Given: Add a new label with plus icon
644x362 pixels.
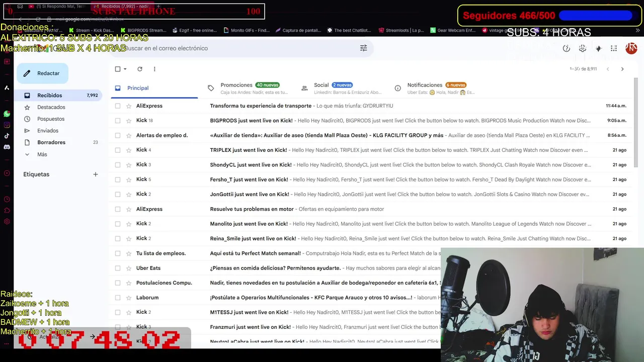Looking at the screenshot, I should coord(96,174).
